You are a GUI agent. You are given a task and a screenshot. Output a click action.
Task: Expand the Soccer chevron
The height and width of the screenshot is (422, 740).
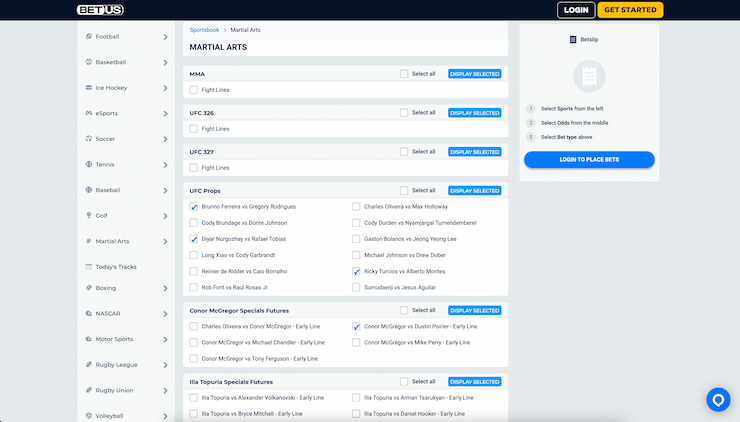coord(165,139)
